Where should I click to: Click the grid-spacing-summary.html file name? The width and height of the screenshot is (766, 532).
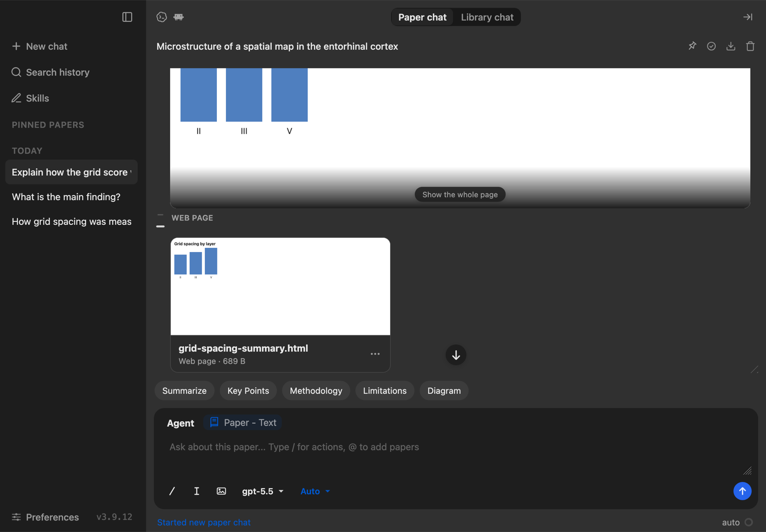[x=243, y=348]
